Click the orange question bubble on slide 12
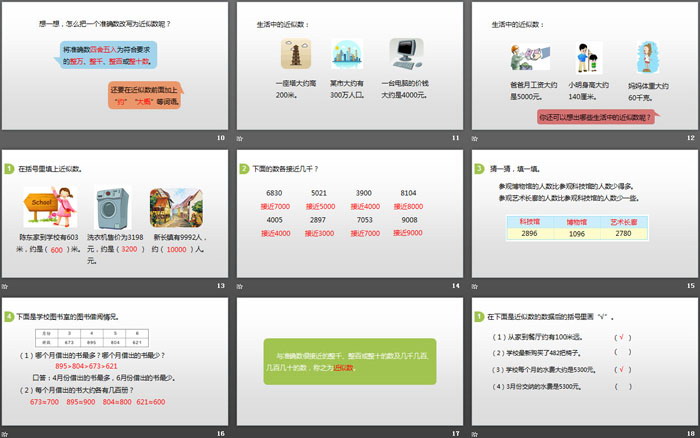This screenshot has width=700, height=438. pyautogui.click(x=596, y=117)
